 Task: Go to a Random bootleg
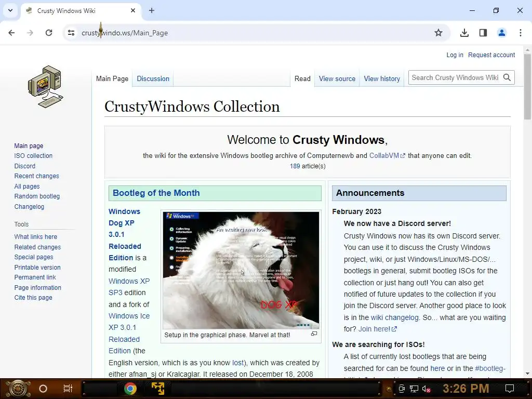37,196
